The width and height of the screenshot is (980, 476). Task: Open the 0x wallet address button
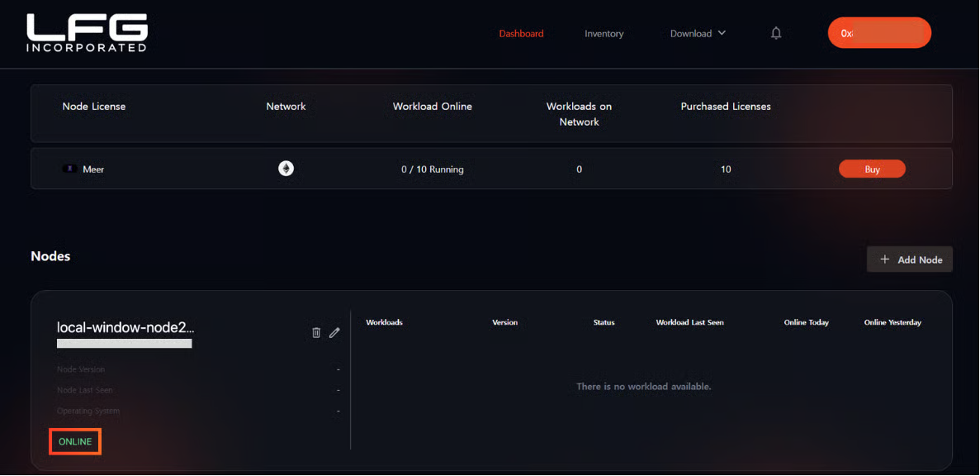(x=879, y=33)
